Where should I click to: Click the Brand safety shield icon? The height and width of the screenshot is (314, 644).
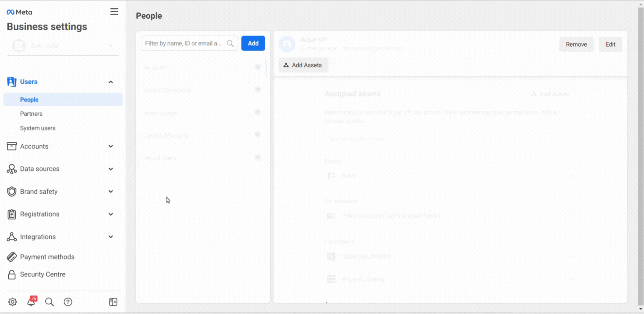(x=12, y=192)
